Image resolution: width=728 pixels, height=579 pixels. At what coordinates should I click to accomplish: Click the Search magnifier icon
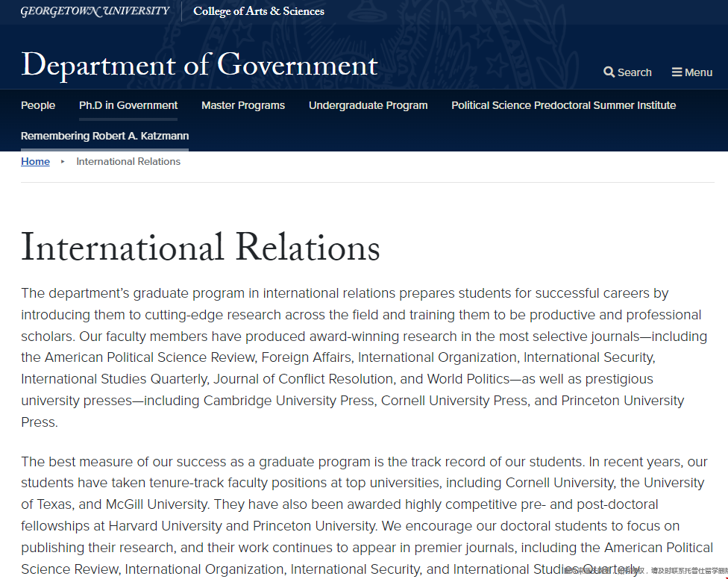click(609, 72)
